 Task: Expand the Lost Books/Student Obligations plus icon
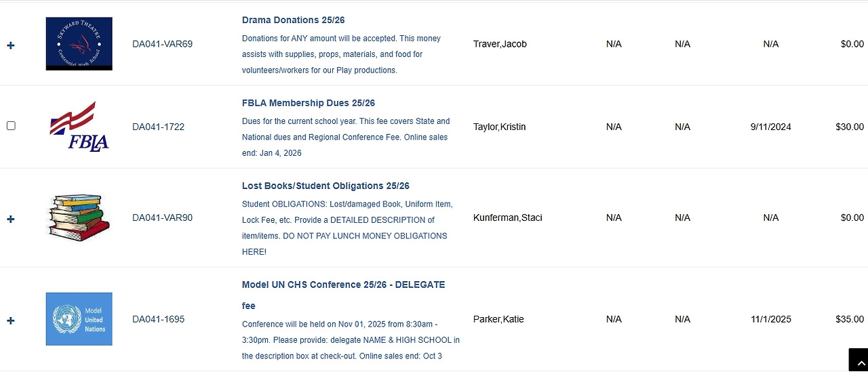click(x=11, y=220)
